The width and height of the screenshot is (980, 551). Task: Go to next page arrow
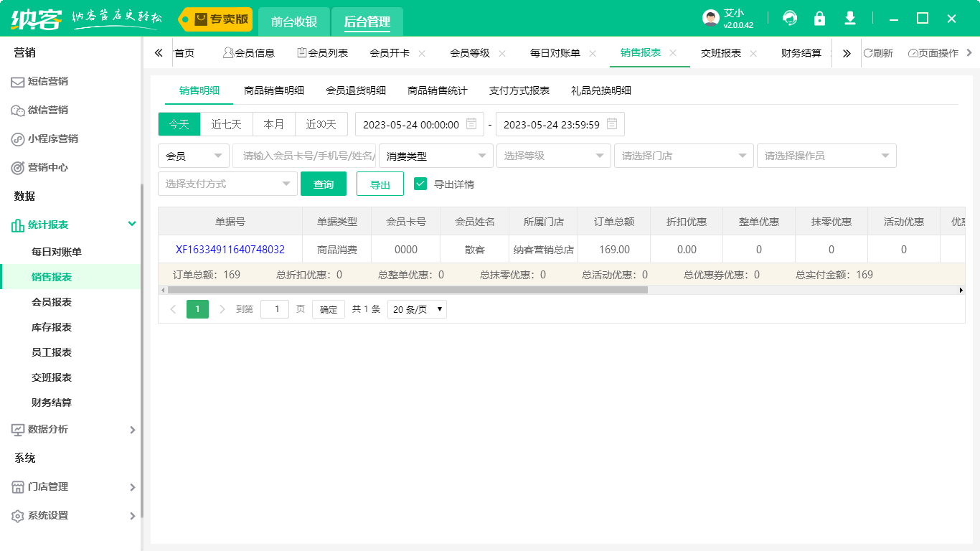pyautogui.click(x=222, y=309)
